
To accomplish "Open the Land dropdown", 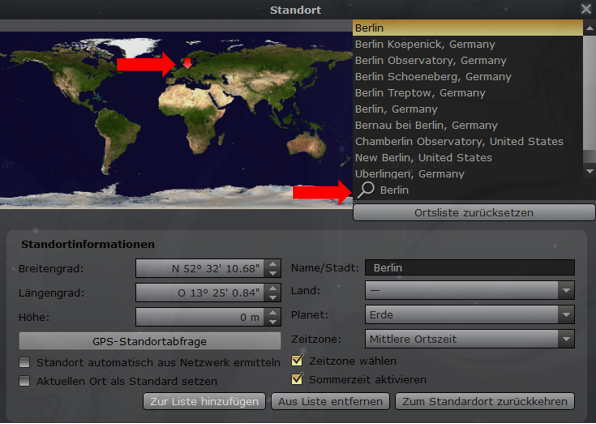I will tap(470, 291).
